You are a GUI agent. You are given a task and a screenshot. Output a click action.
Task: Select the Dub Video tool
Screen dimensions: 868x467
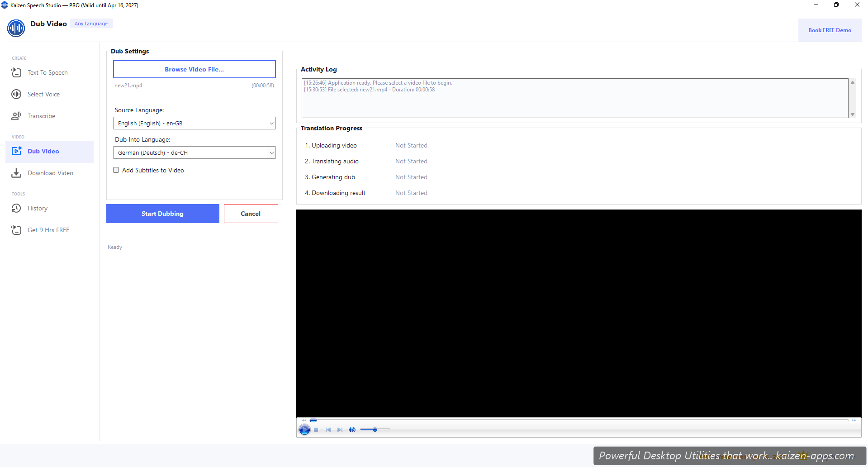[x=43, y=151]
